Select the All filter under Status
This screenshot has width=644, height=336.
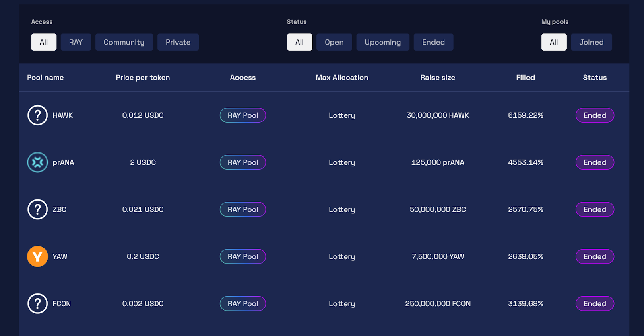click(299, 42)
